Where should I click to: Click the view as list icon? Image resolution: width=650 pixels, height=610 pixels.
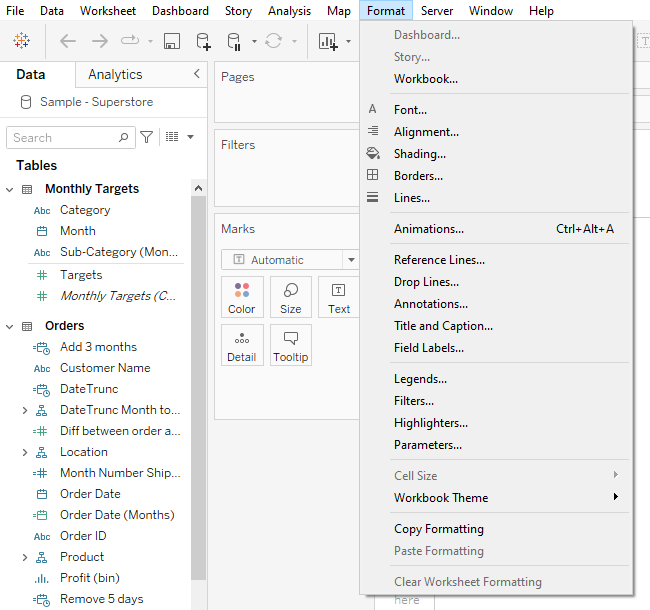[x=172, y=136]
